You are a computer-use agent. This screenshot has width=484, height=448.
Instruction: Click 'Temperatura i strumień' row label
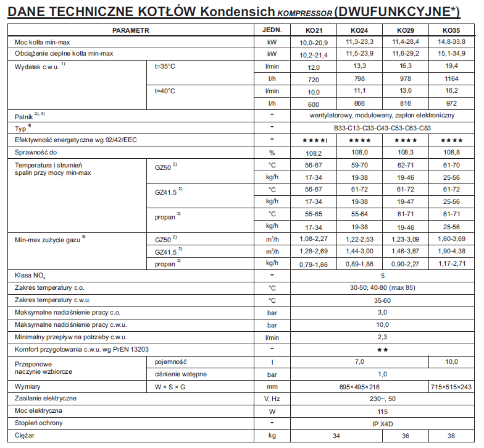point(48,166)
